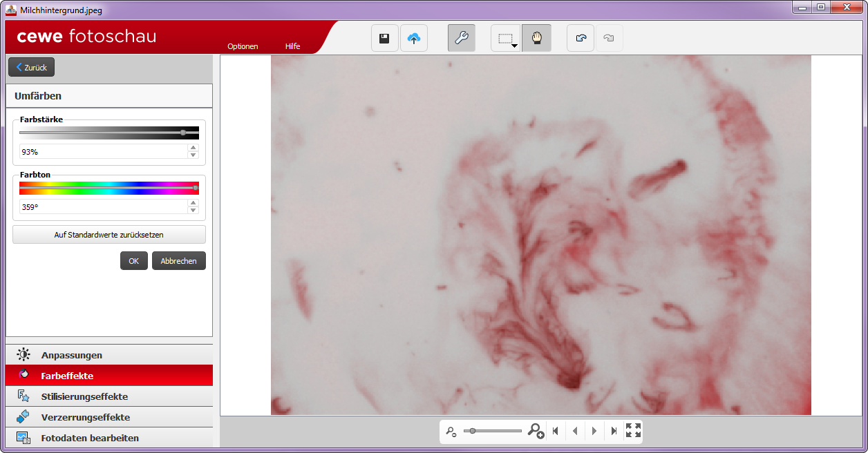
Task: Click the Farbton degree input field
Action: (x=104, y=206)
